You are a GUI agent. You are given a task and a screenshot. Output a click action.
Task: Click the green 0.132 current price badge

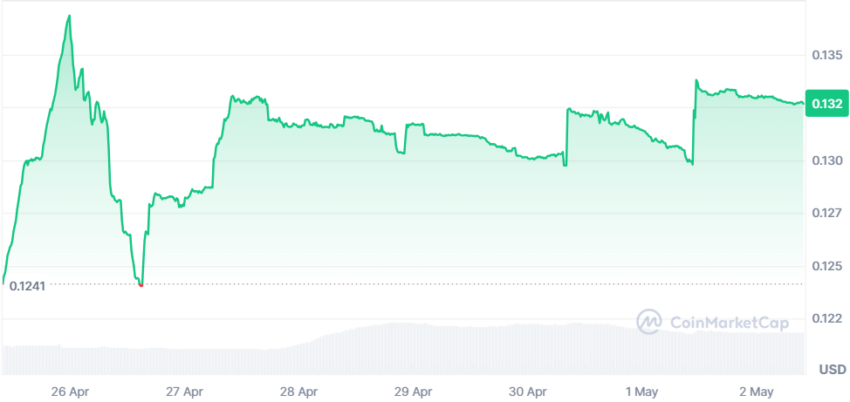(826, 103)
